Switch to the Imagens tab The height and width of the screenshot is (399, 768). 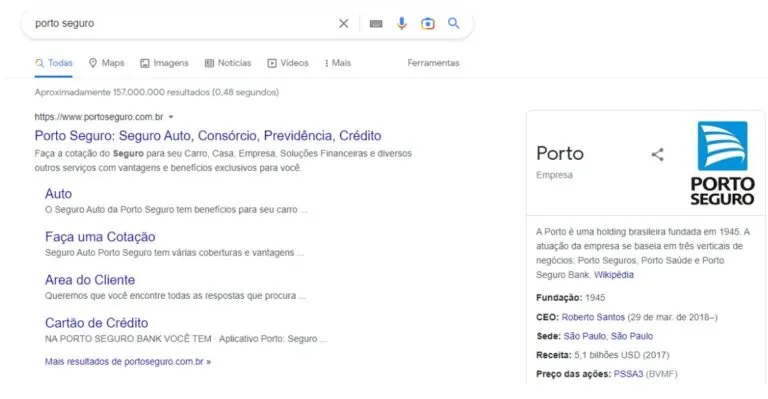click(x=165, y=63)
